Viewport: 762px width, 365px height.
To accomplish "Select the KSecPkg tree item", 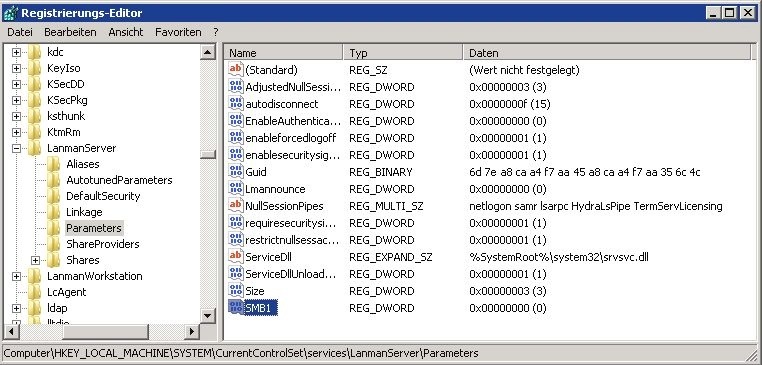I will [67, 100].
